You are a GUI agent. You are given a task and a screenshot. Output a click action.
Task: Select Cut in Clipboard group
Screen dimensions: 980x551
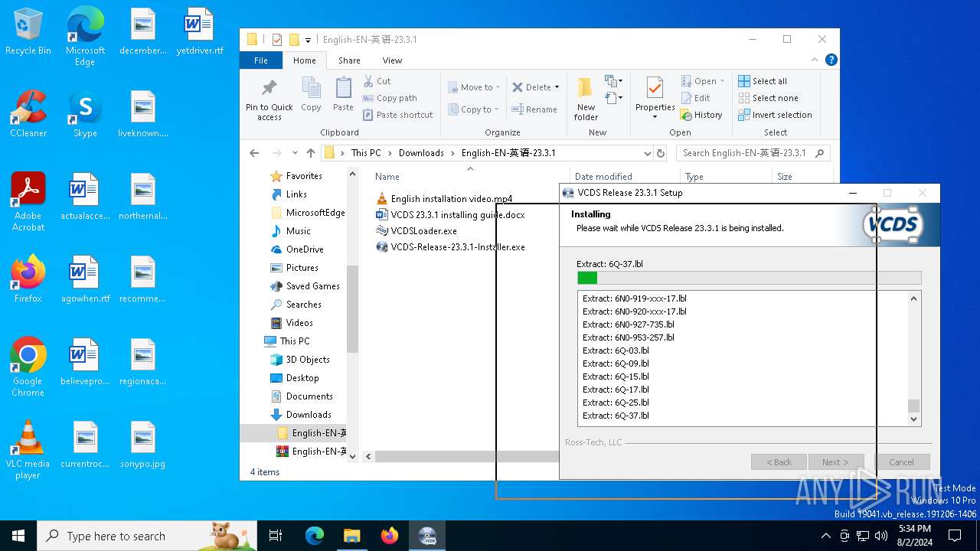point(377,81)
